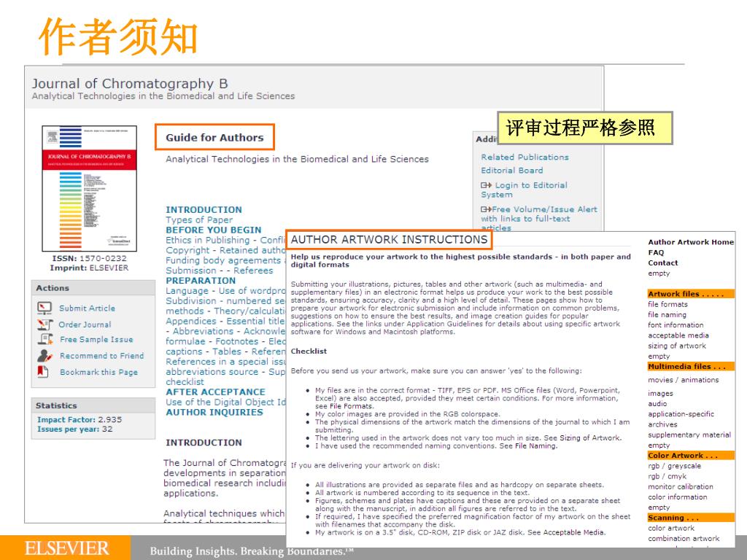The image size is (747, 560).
Task: Select file naming under Artwork files
Action: coord(667,315)
